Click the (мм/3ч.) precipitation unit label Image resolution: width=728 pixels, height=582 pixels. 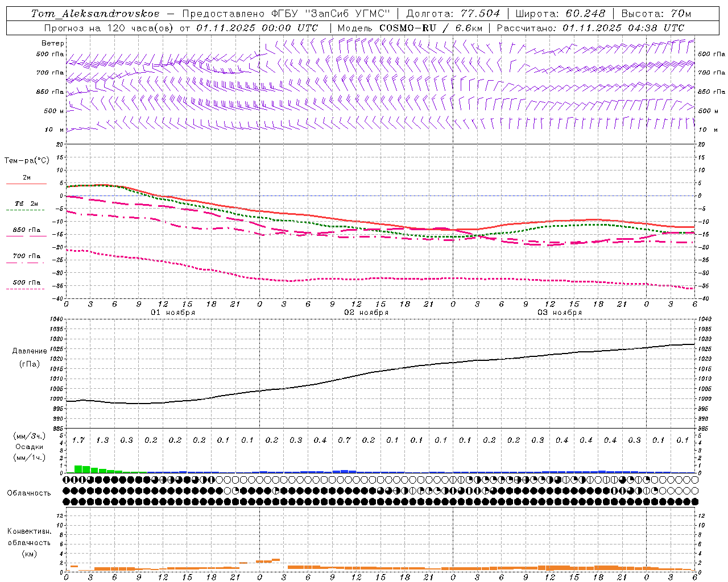[30, 436]
